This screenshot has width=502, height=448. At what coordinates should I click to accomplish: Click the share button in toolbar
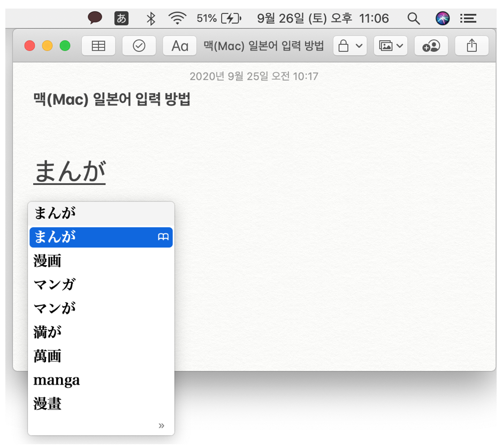[471, 46]
